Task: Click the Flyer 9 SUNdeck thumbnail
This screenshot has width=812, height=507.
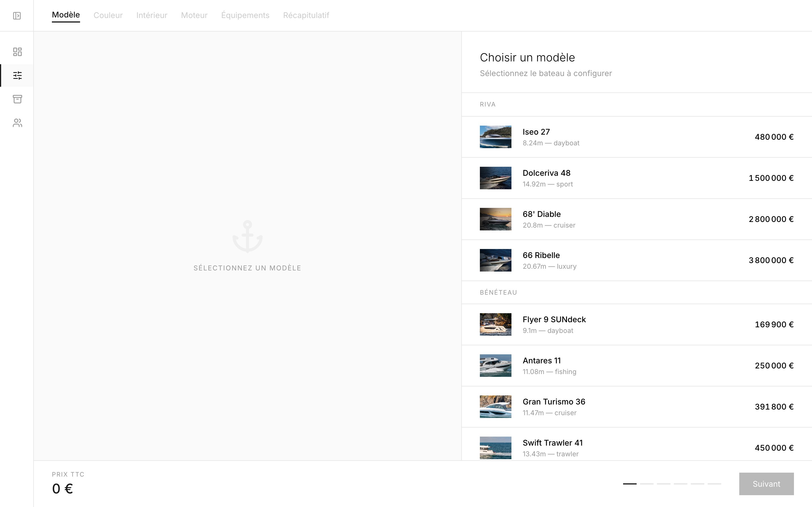Action: (495, 324)
